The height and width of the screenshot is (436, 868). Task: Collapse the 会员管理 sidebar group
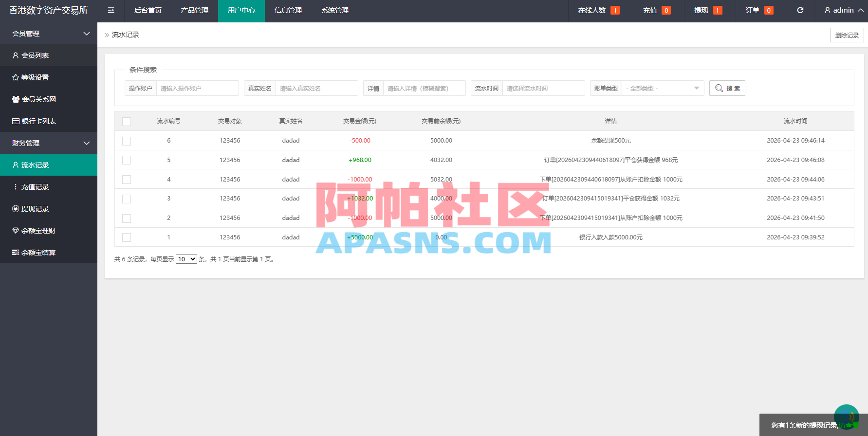49,34
